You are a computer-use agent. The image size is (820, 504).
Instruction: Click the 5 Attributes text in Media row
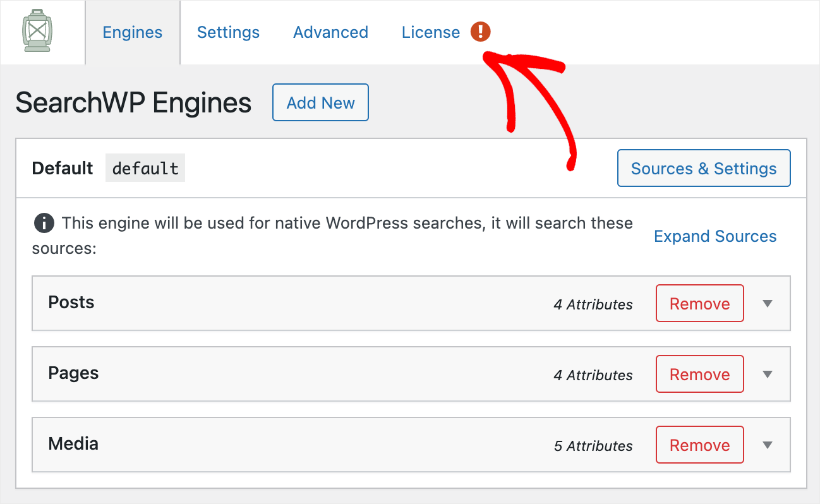click(x=593, y=446)
